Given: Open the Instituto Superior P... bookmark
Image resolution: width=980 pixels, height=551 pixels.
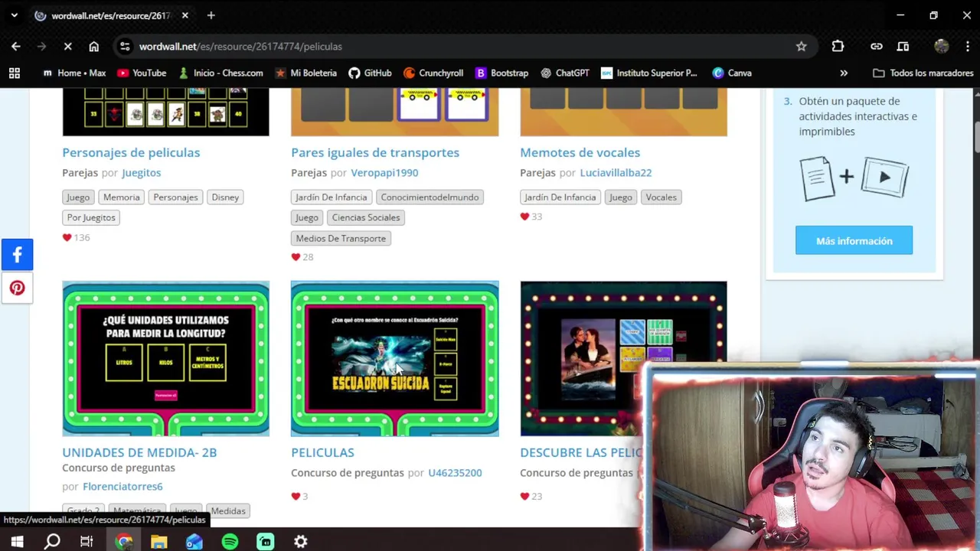Looking at the screenshot, I should tap(648, 73).
